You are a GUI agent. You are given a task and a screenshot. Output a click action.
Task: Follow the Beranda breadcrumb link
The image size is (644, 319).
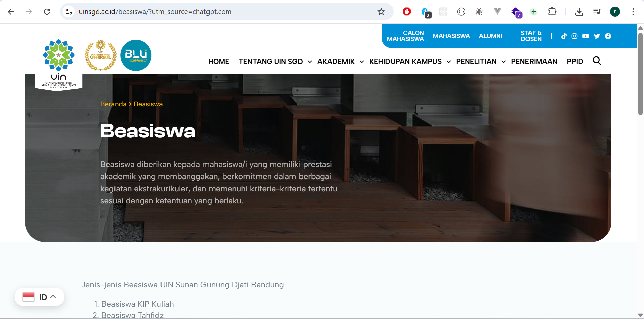pos(113,104)
